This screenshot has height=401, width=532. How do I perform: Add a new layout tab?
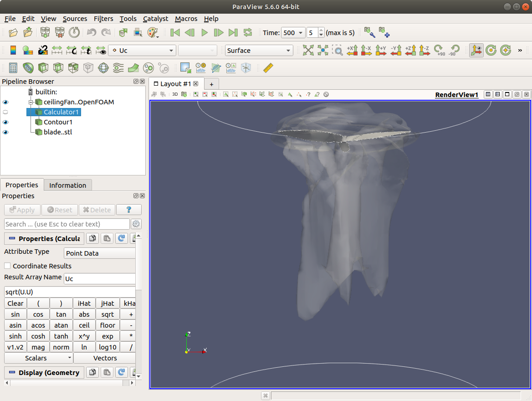pos(211,84)
